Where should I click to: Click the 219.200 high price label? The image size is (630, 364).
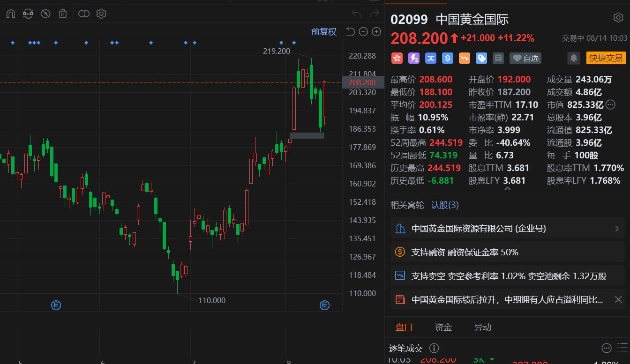click(x=277, y=51)
